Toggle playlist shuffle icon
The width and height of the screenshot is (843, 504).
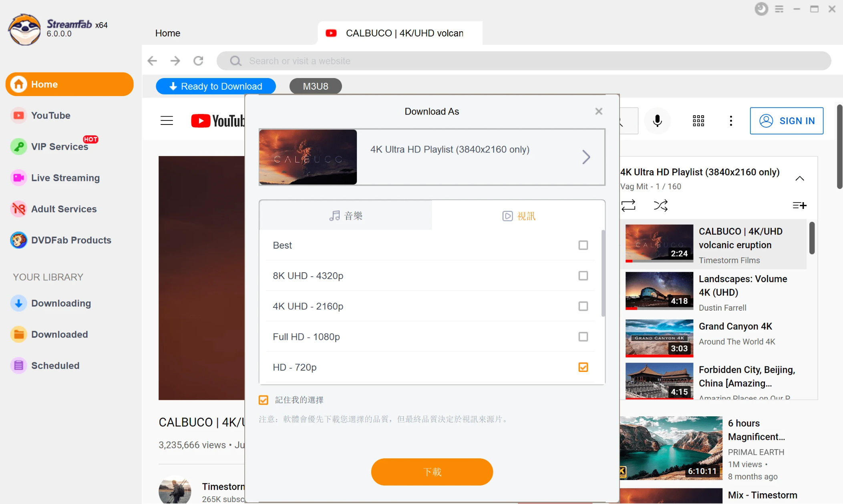coord(661,205)
